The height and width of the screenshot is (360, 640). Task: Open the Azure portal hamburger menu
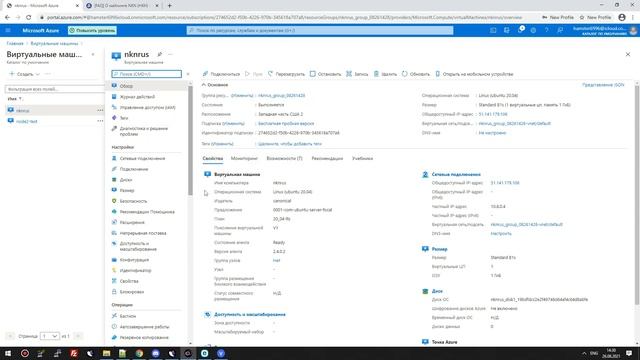coord(8,30)
